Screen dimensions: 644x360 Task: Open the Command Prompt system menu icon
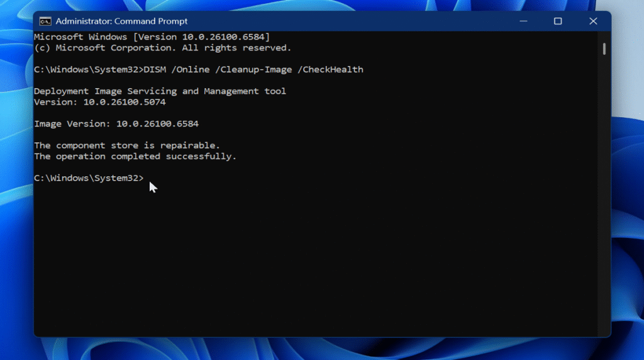45,21
